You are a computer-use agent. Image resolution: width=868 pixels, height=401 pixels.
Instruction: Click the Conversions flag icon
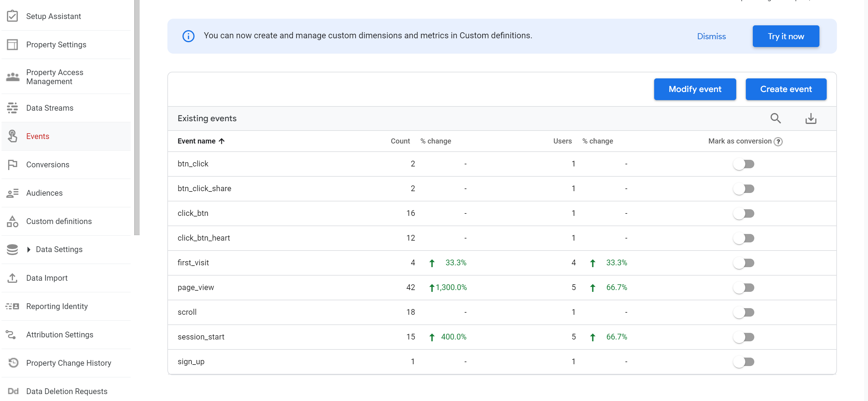[12, 164]
